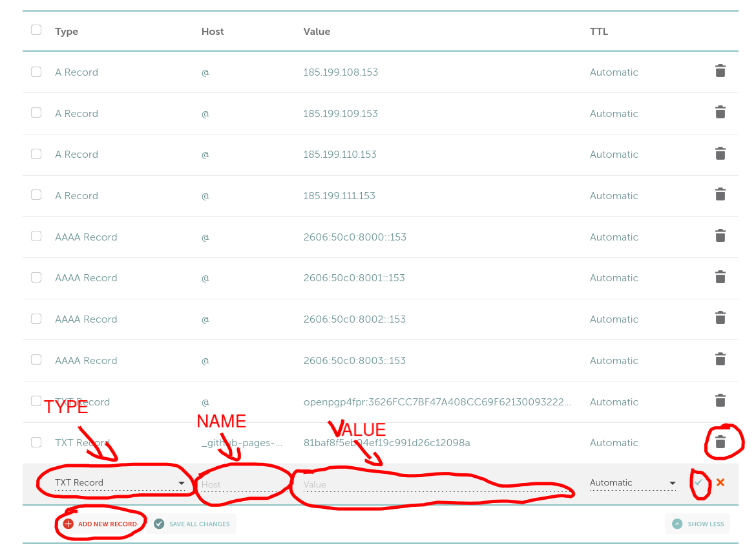
Task: Click the Save All Changes button
Action: (194, 524)
